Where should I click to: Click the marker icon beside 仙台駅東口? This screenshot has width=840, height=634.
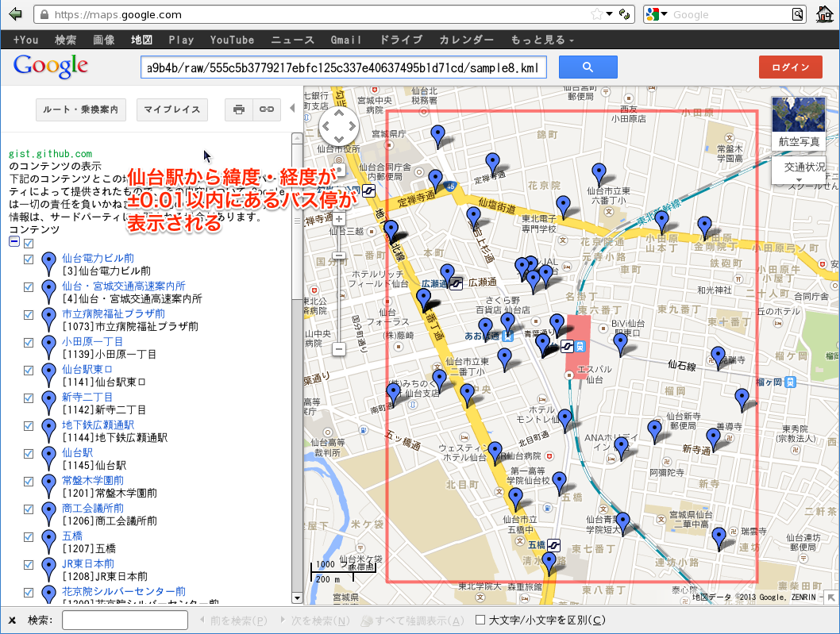tap(48, 376)
